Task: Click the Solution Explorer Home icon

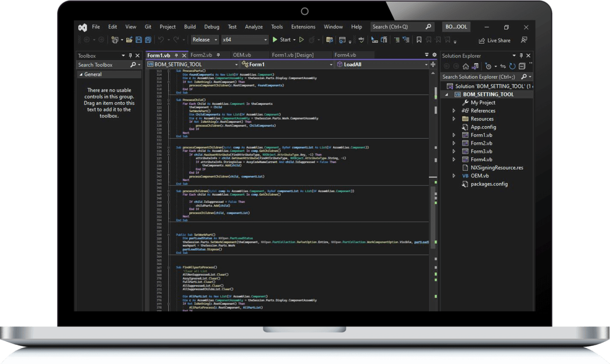Action: pyautogui.click(x=466, y=67)
